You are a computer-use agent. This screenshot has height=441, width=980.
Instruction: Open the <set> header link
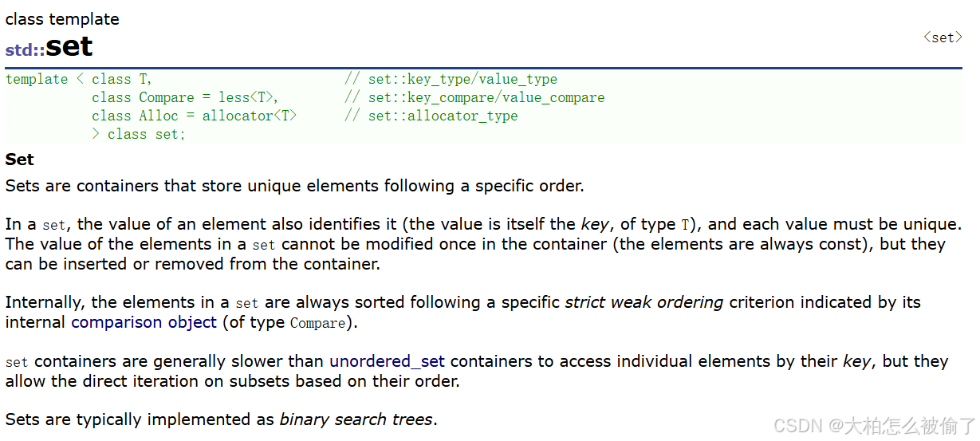[943, 37]
